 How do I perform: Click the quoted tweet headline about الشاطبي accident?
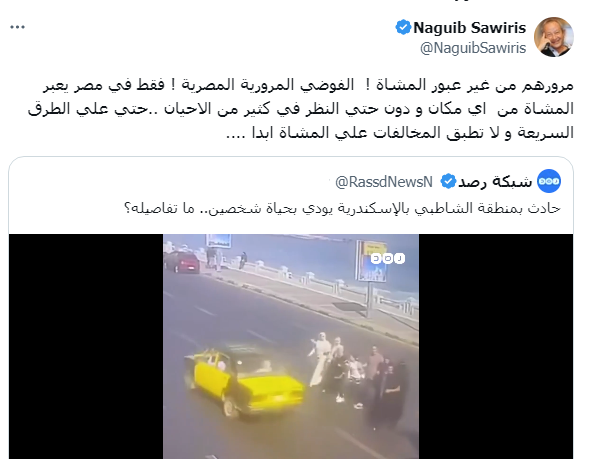[x=342, y=208]
